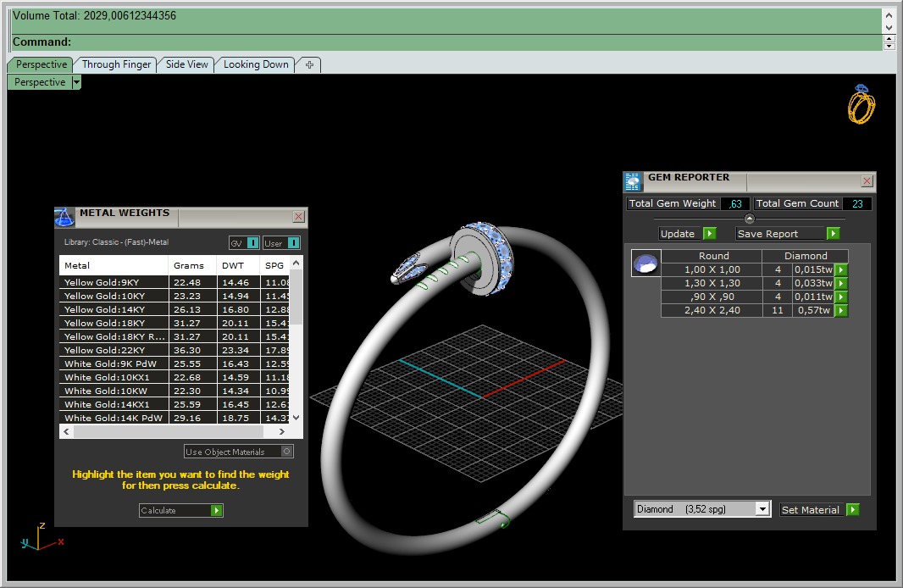Image resolution: width=903 pixels, height=588 pixels.
Task: Click the DWT column header
Action: pyautogui.click(x=238, y=265)
